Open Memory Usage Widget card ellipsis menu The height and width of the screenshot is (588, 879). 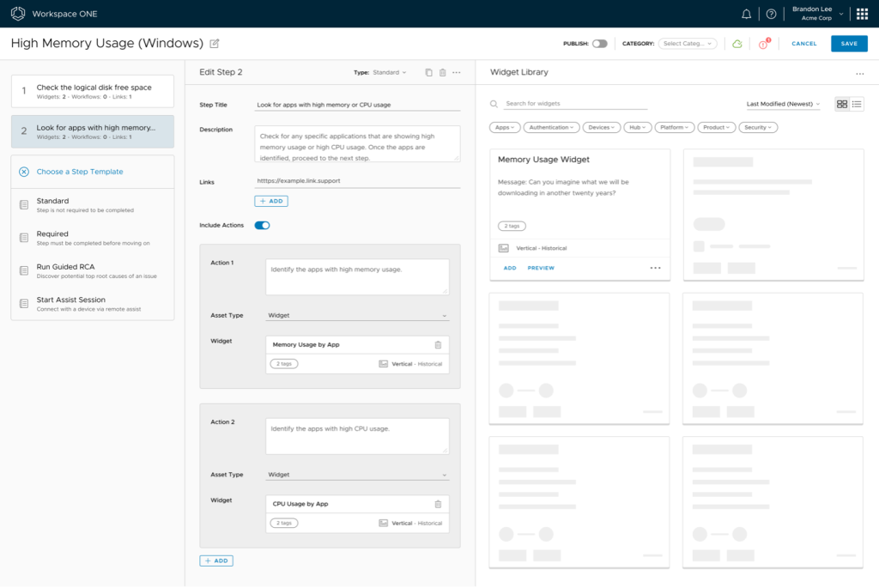[x=655, y=268]
